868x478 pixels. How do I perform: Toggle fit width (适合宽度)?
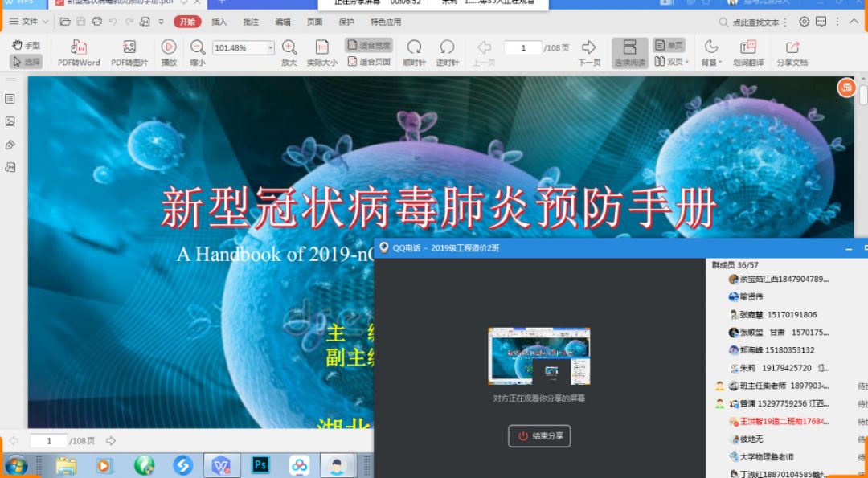[369, 45]
